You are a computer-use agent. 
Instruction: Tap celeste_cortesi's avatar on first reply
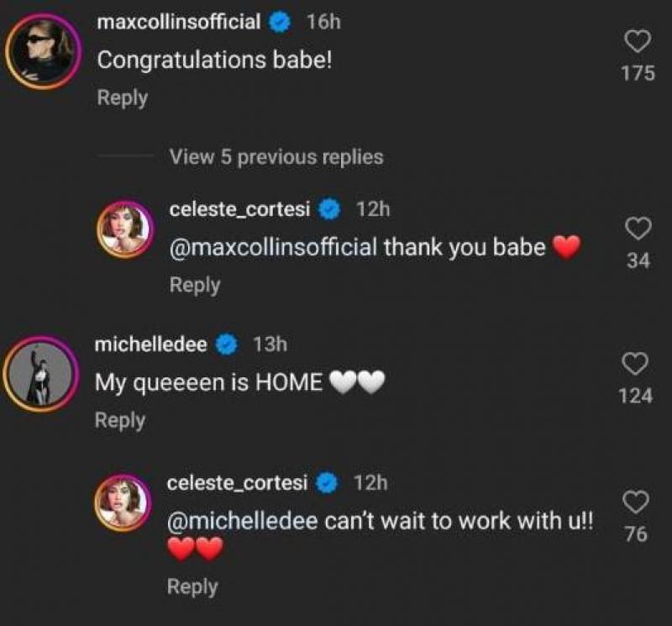[125, 230]
